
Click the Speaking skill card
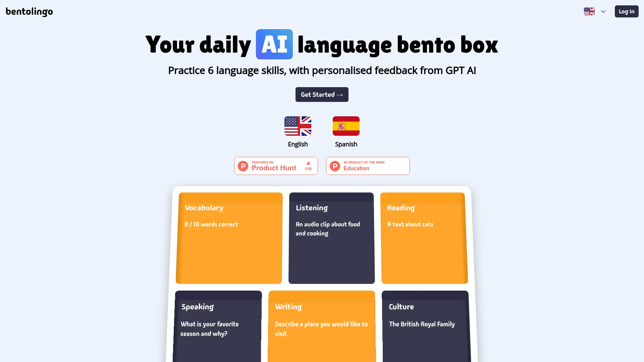218,326
